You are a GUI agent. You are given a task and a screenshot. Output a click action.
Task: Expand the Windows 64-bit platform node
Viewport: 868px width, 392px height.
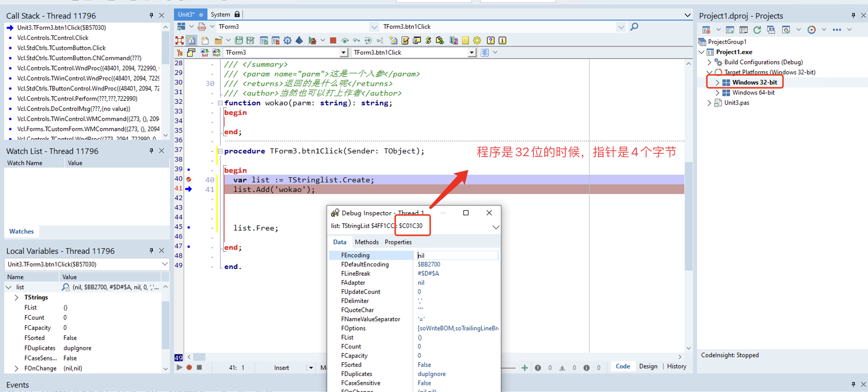tap(717, 93)
